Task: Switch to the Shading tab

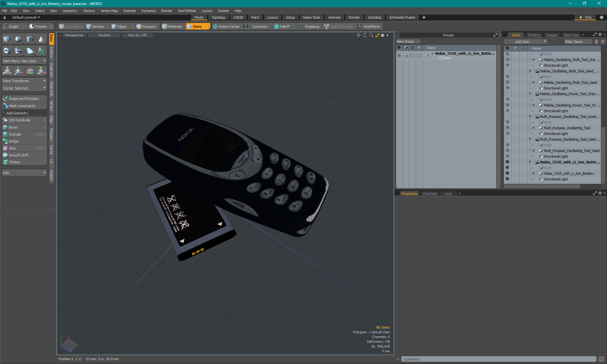Action: pos(534,35)
